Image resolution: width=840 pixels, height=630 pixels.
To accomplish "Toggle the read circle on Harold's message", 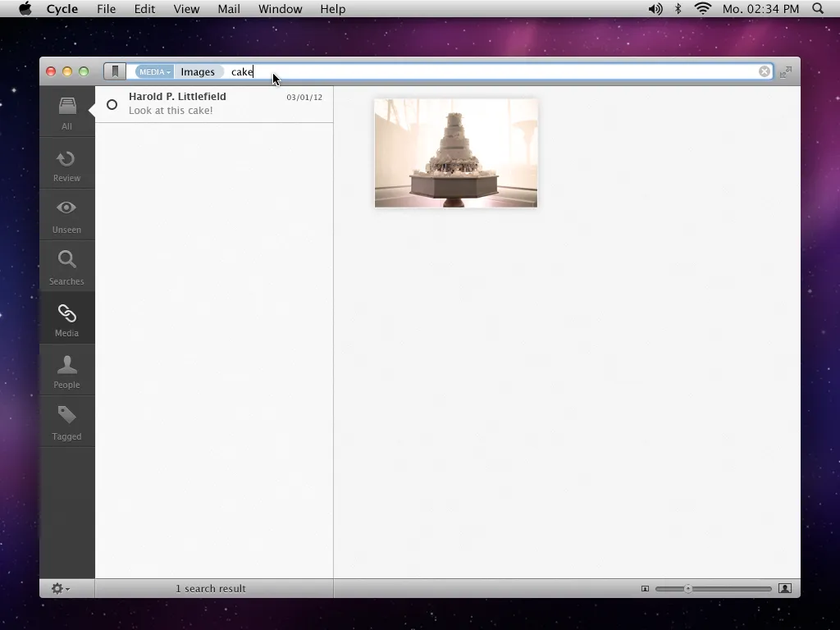I will [112, 104].
